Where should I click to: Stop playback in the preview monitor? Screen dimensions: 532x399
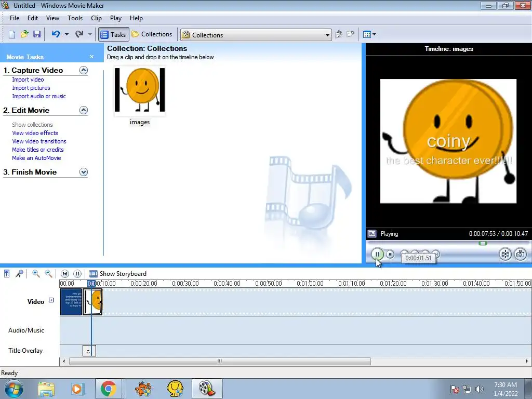pyautogui.click(x=390, y=254)
